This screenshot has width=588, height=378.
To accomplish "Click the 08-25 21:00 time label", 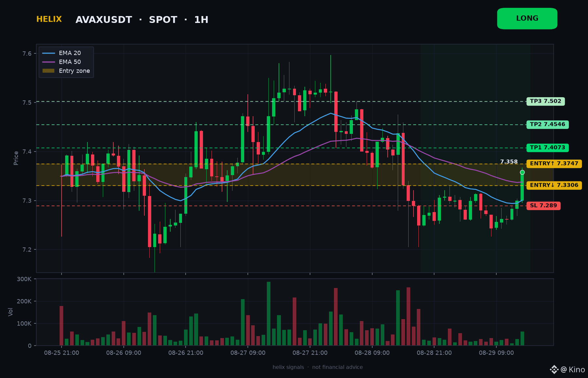I will pos(62,353).
